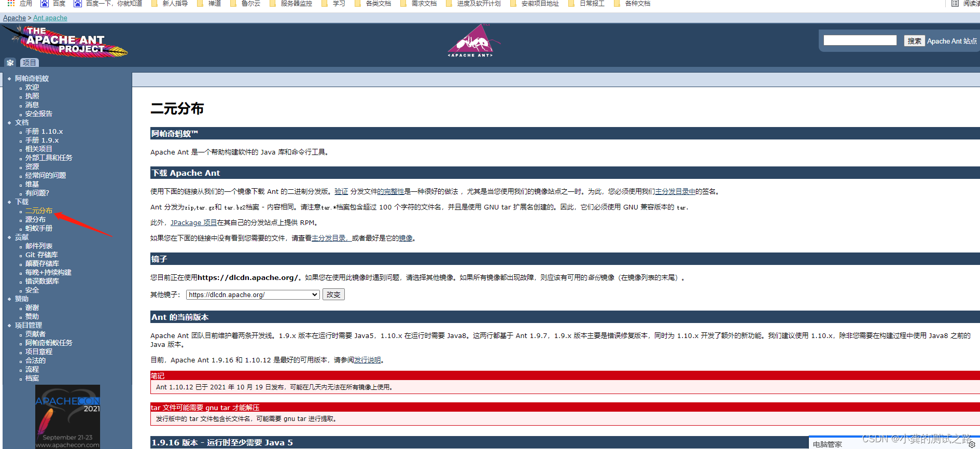Image resolution: width=980 pixels, height=449 pixels.
Task: Open 经常问的问题 in sidebar
Action: pos(46,175)
